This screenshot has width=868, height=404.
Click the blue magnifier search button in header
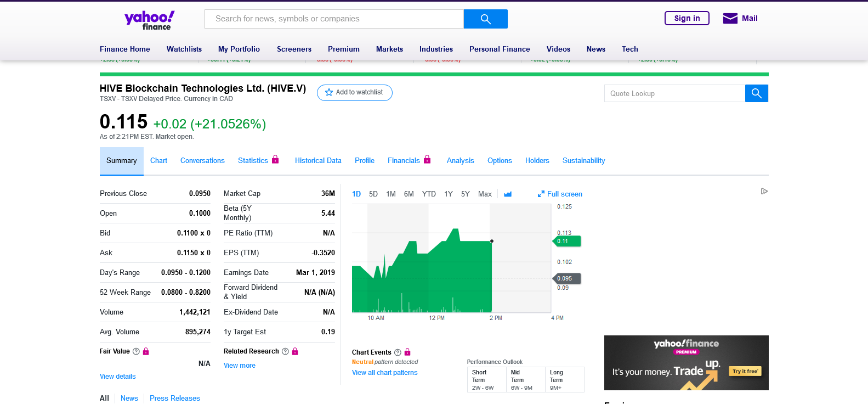point(485,19)
